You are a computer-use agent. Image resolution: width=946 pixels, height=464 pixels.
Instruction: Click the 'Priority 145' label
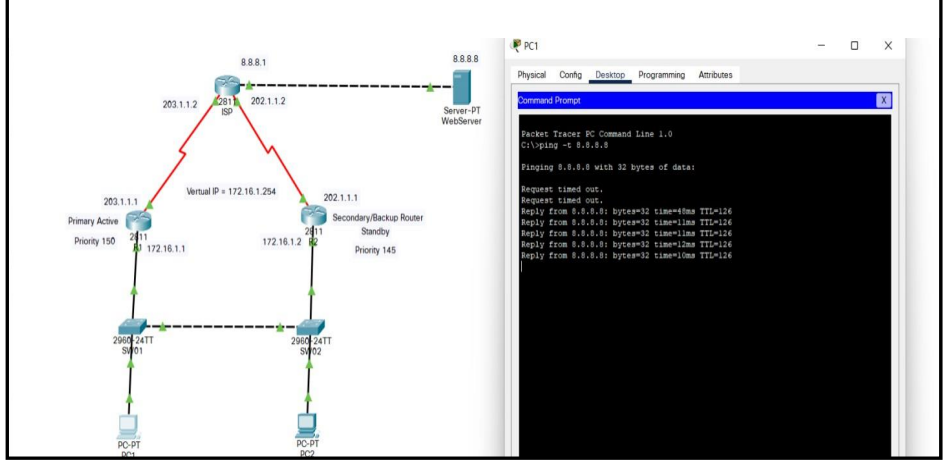pos(375,250)
